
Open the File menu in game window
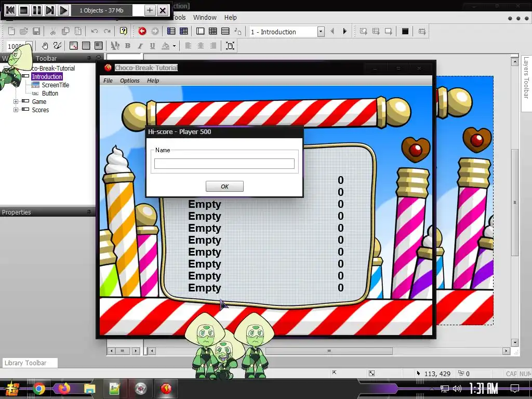coord(108,81)
